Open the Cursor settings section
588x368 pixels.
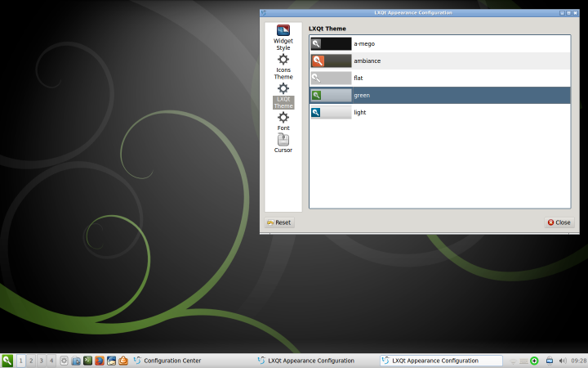point(283,143)
